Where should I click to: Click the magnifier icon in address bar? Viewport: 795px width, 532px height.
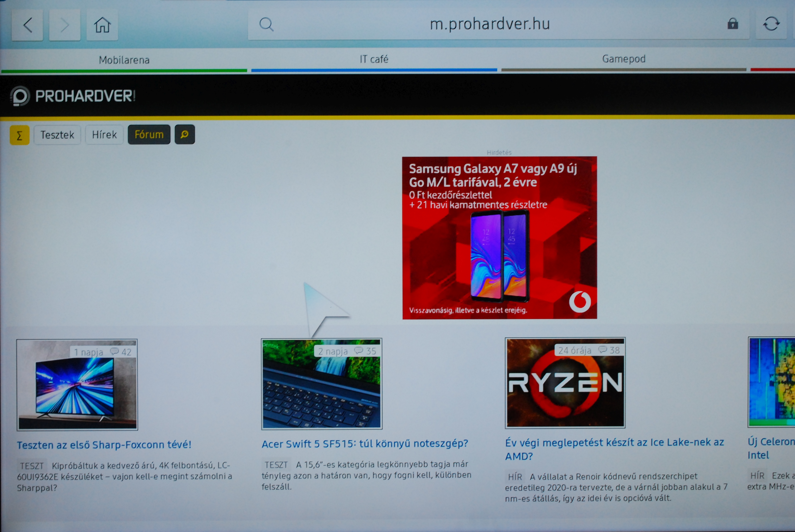(x=266, y=24)
